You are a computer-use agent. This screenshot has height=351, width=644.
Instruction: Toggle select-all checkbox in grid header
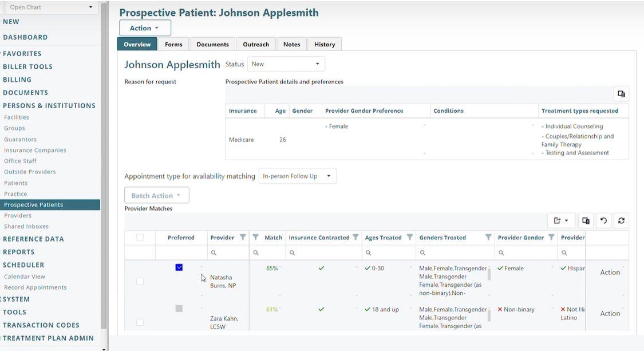(140, 238)
